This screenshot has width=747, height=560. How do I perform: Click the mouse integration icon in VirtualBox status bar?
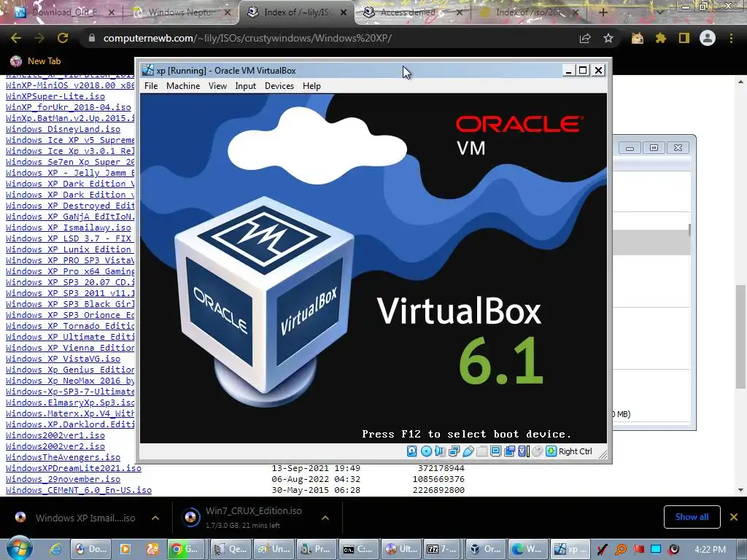(537, 451)
